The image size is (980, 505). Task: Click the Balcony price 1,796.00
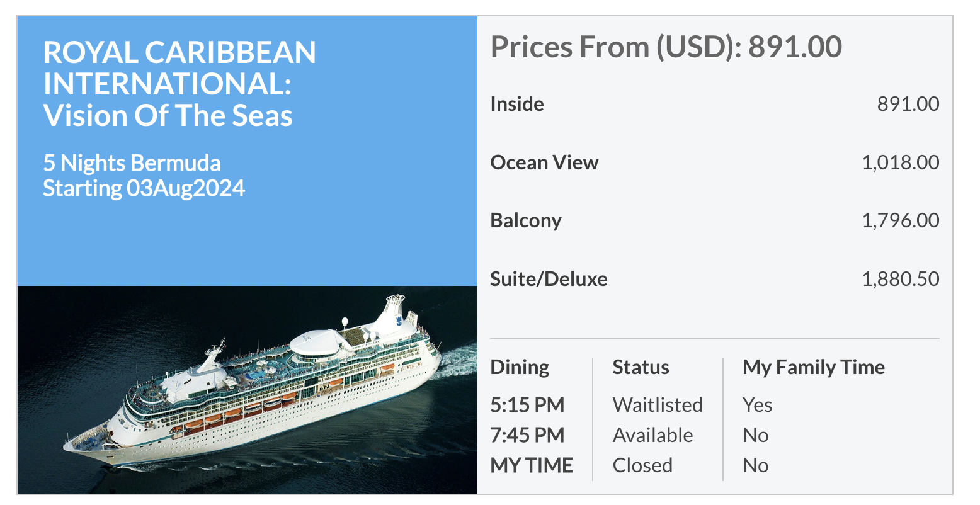[901, 221]
